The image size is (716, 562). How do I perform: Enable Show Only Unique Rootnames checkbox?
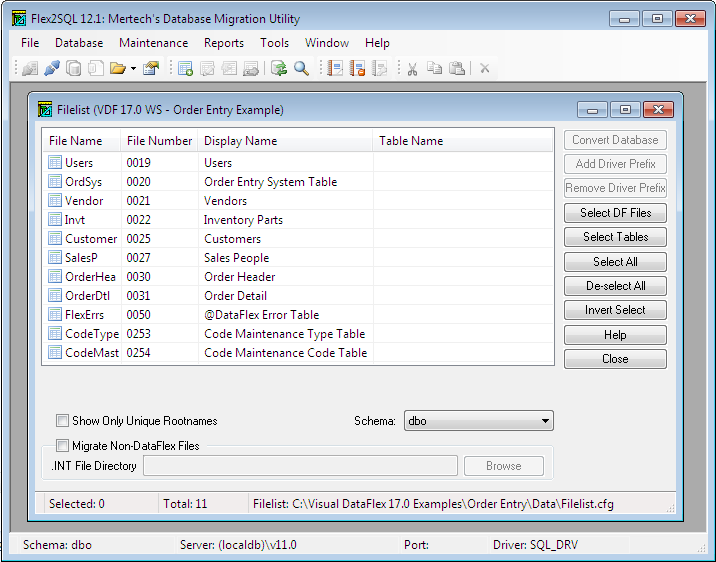[63, 421]
